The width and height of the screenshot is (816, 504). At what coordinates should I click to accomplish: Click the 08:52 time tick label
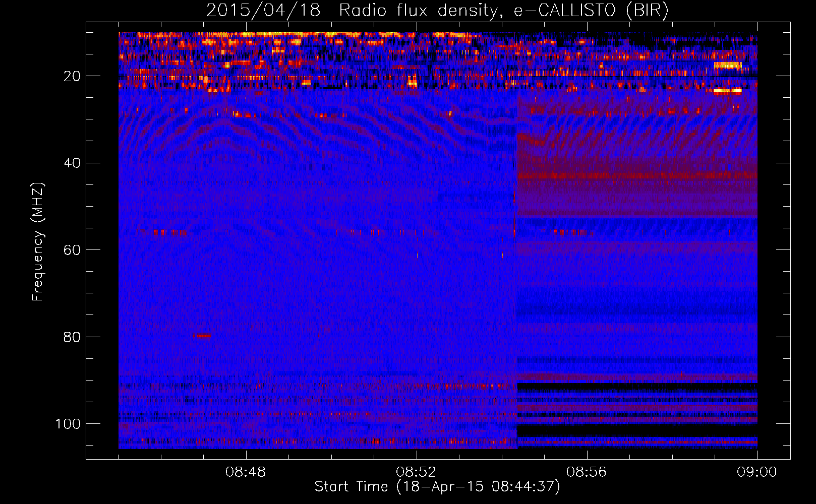tap(416, 472)
